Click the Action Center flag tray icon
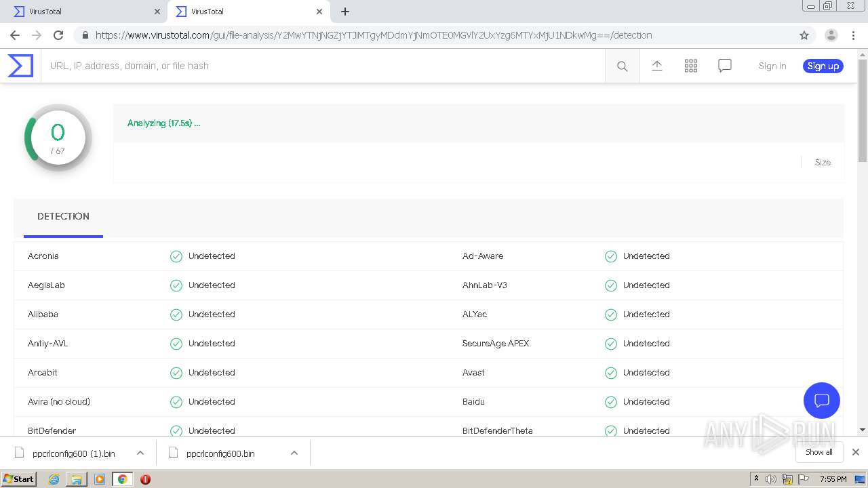Viewport: 868px width, 488px height. tap(804, 479)
